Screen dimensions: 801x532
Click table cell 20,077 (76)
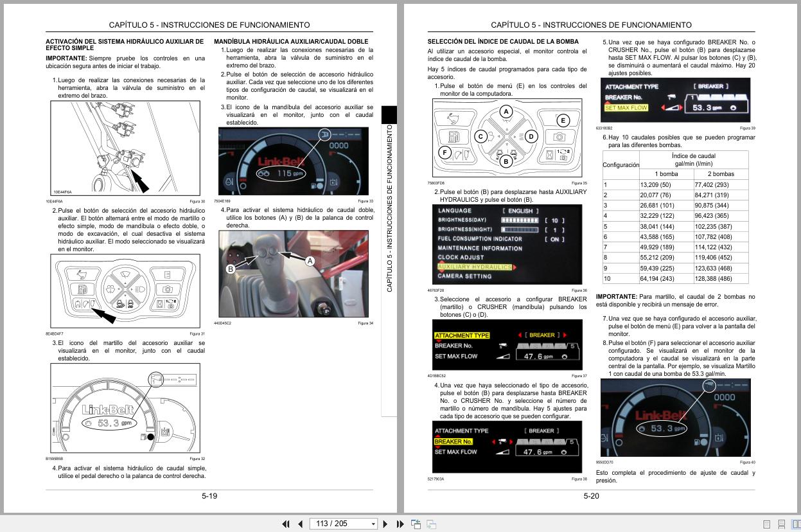(655, 195)
